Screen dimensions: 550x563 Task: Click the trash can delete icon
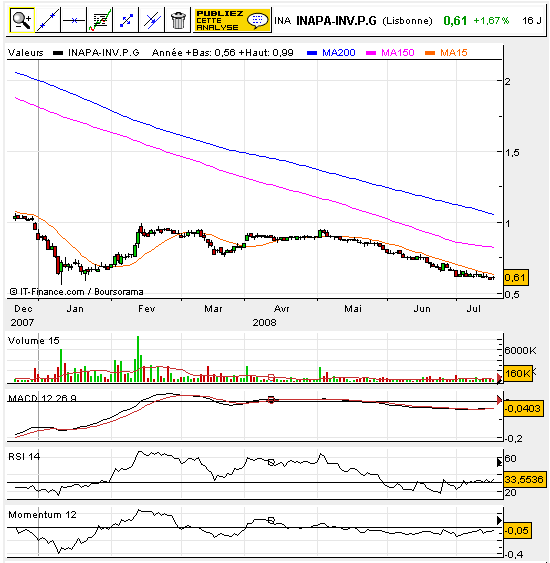coord(177,20)
